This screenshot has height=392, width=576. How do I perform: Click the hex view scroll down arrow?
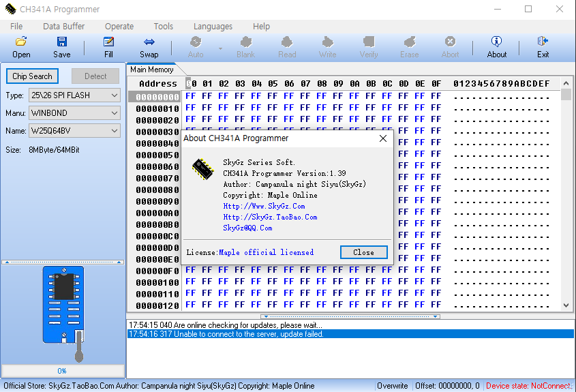[566, 305]
